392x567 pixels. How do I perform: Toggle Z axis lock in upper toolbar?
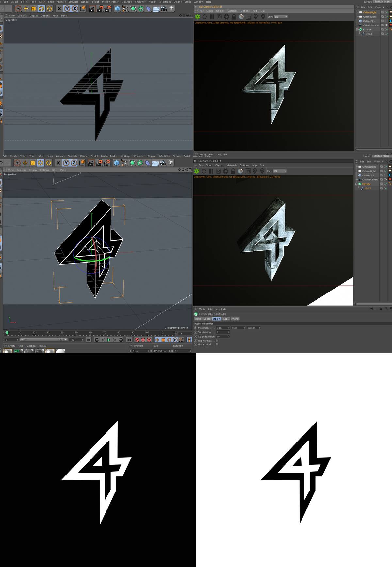(75, 9)
